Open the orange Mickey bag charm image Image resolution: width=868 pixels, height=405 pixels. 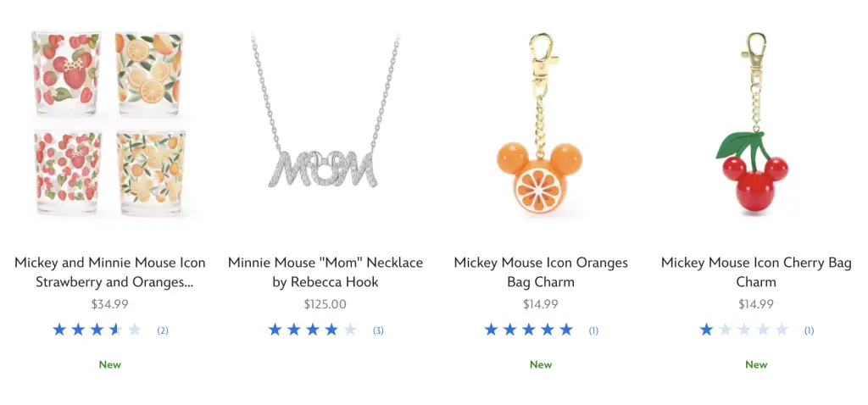click(x=541, y=123)
